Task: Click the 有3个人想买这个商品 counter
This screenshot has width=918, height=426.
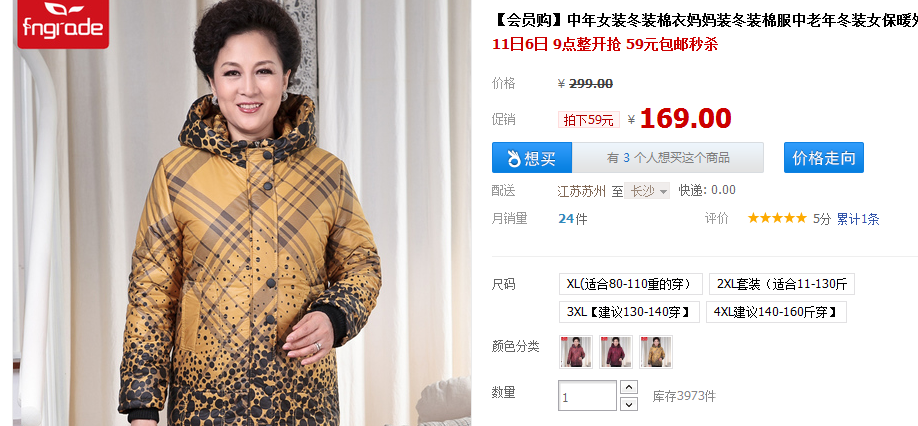Action: (668, 157)
